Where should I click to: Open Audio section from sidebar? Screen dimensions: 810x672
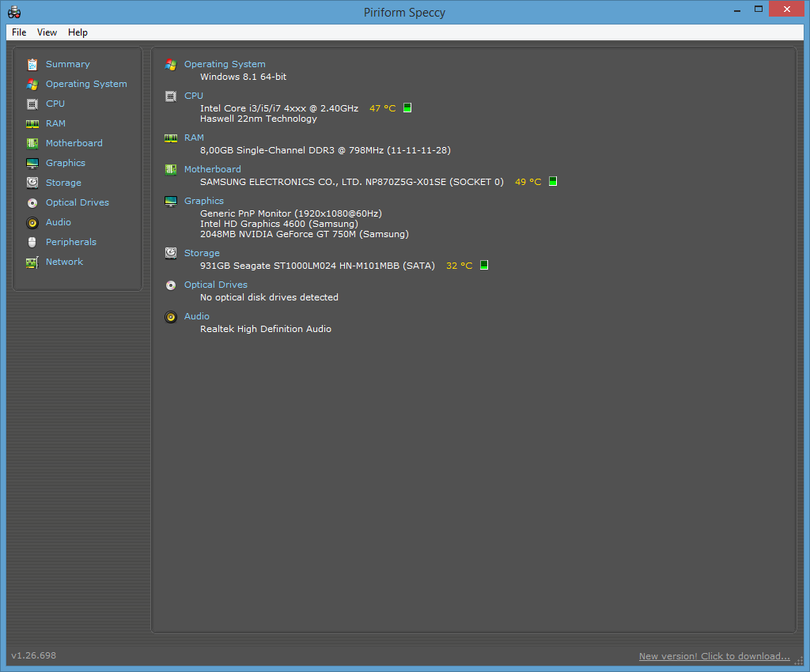tap(59, 222)
